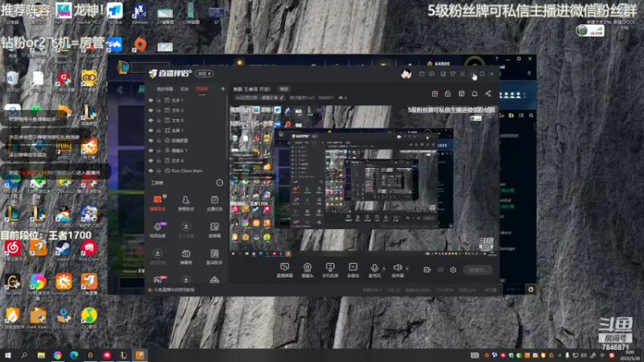Select the Steam desktop shortcut

(x=63, y=249)
